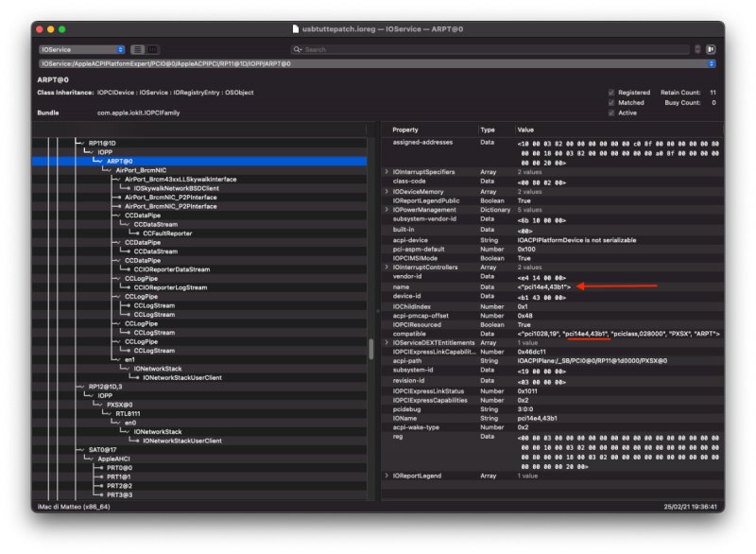The width and height of the screenshot is (756, 554).
Task: Switch to the list view icon
Action: [137, 49]
